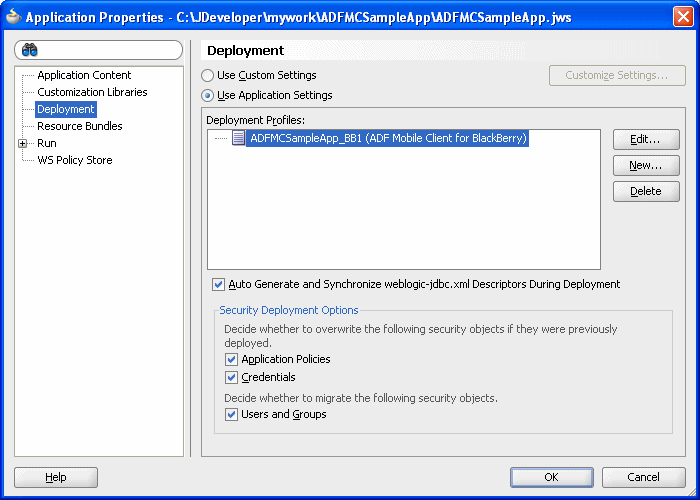Click the Cancel button

tap(643, 477)
